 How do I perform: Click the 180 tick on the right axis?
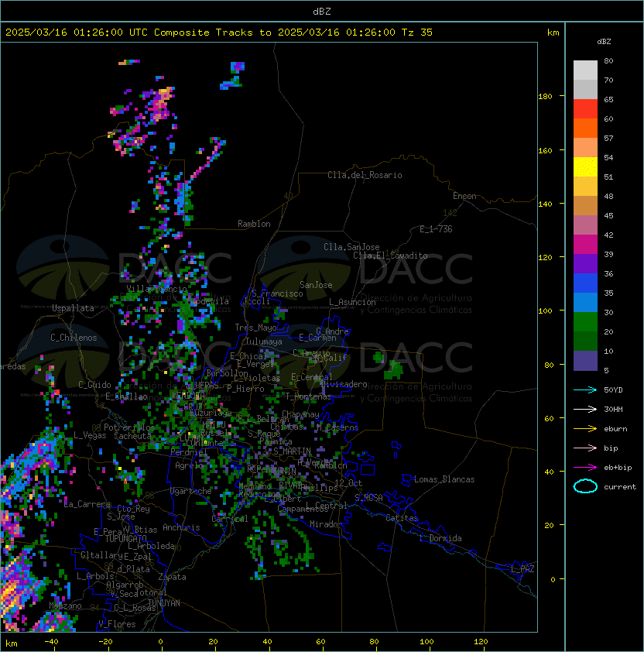point(545,97)
